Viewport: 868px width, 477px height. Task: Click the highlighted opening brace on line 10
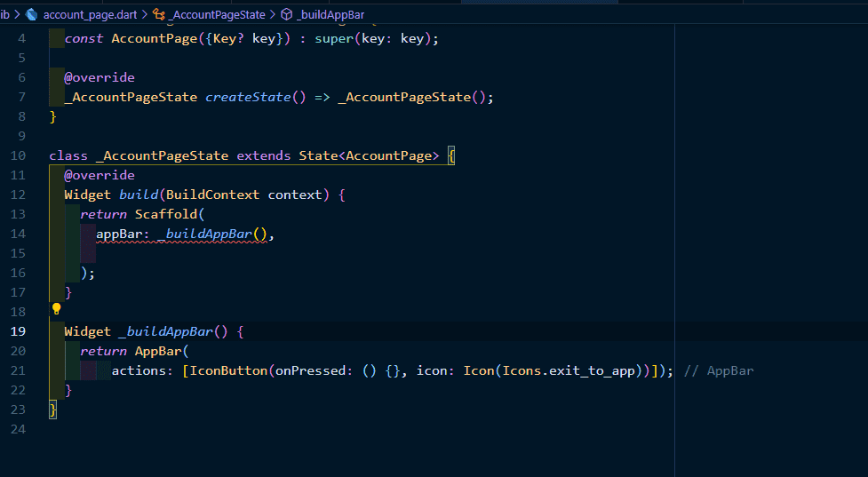[451, 156]
